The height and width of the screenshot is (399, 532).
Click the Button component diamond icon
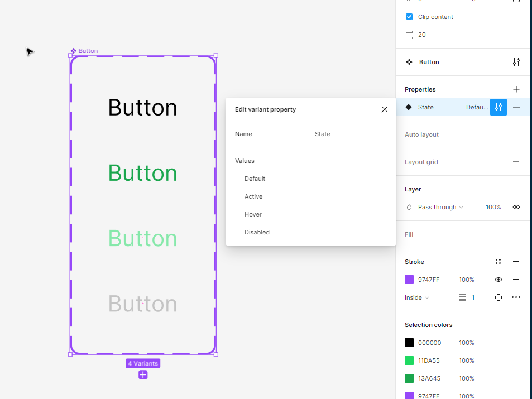[x=409, y=62]
